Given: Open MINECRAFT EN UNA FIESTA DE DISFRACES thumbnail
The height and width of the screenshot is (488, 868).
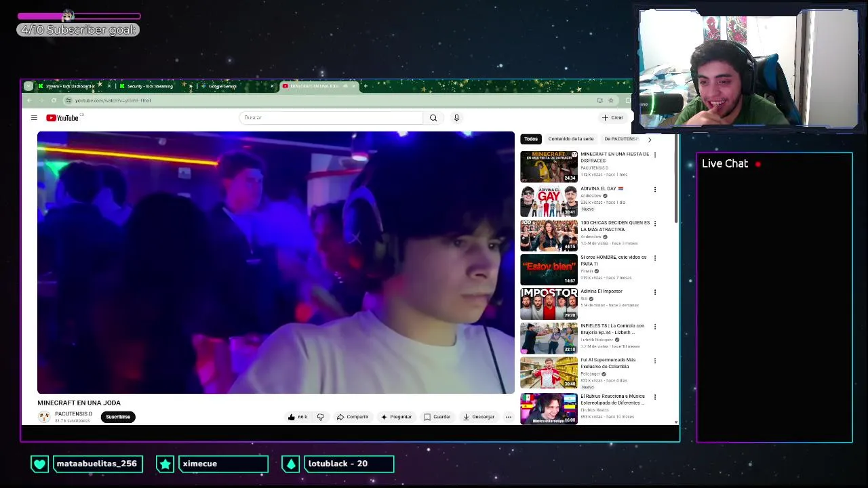Looking at the screenshot, I should [x=549, y=167].
